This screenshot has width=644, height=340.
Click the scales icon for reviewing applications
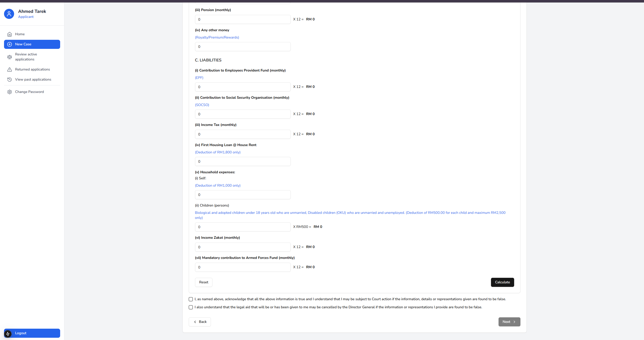(10, 57)
